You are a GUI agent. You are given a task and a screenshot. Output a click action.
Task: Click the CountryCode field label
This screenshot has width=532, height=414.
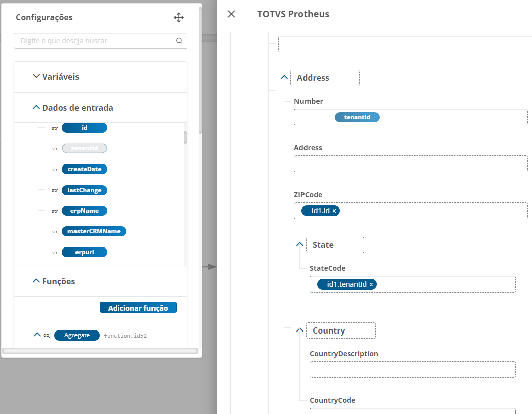click(x=333, y=400)
